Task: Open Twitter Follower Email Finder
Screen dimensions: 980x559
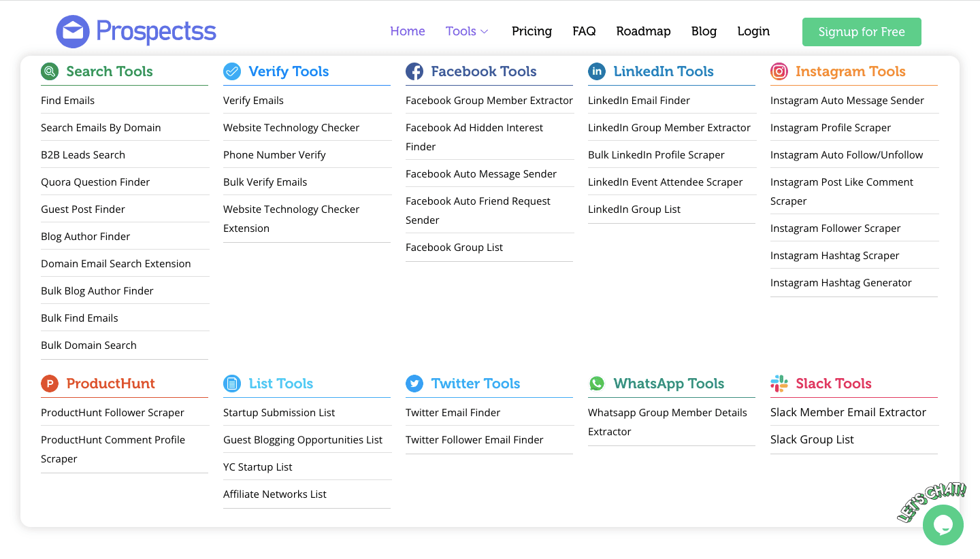Action: pyautogui.click(x=474, y=440)
